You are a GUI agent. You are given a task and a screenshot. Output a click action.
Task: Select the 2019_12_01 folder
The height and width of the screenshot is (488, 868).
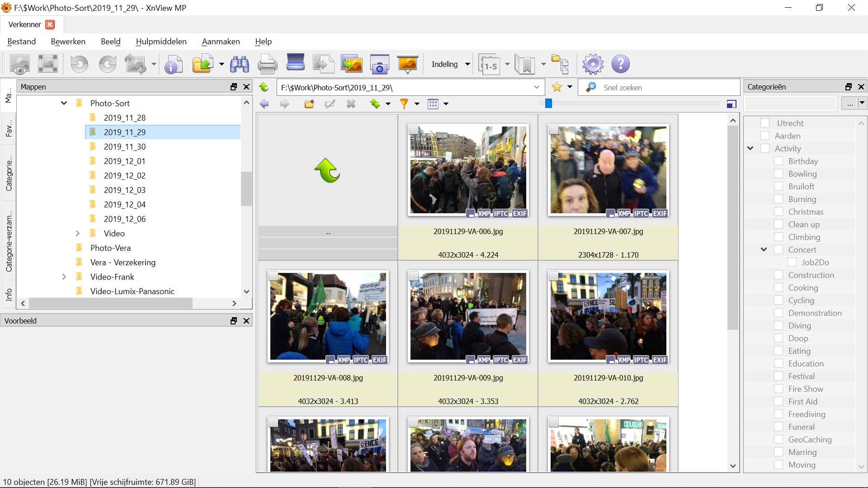pos(124,161)
